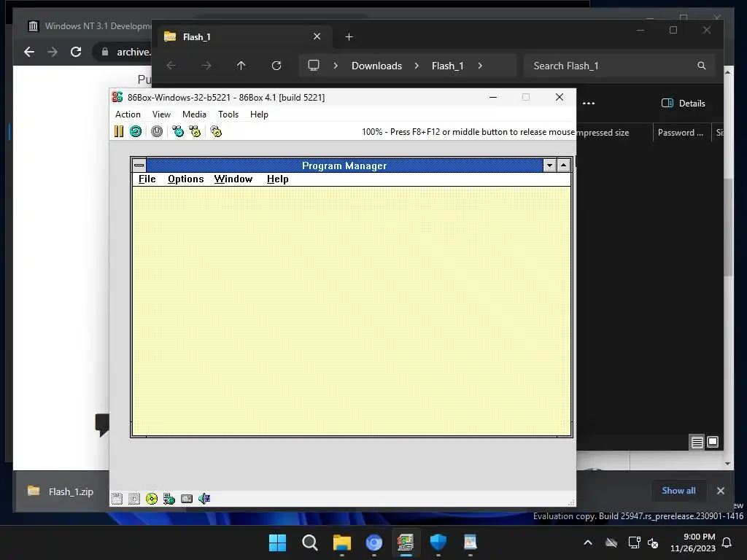Close the Flash_1 Explorer tab

pyautogui.click(x=317, y=36)
